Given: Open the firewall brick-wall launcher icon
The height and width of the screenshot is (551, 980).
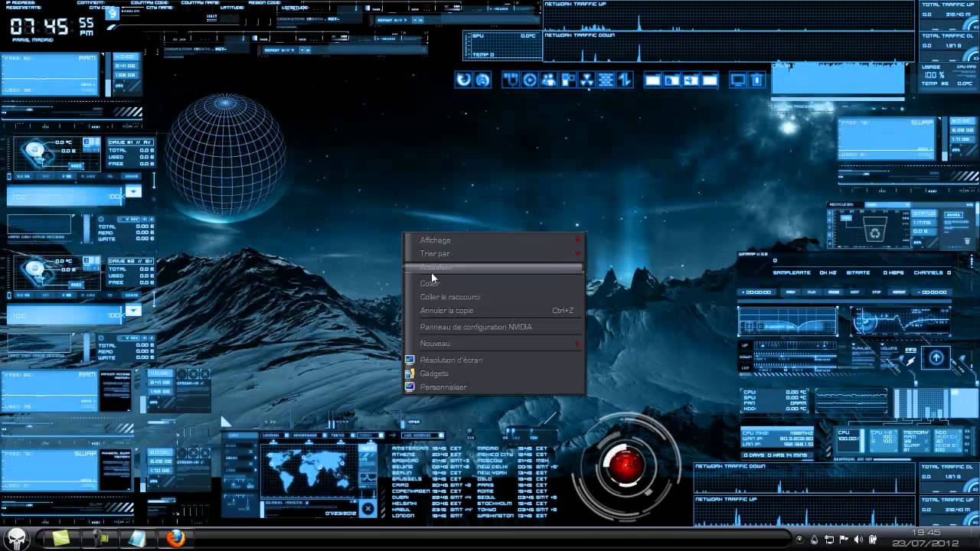Looking at the screenshot, I should (606, 80).
